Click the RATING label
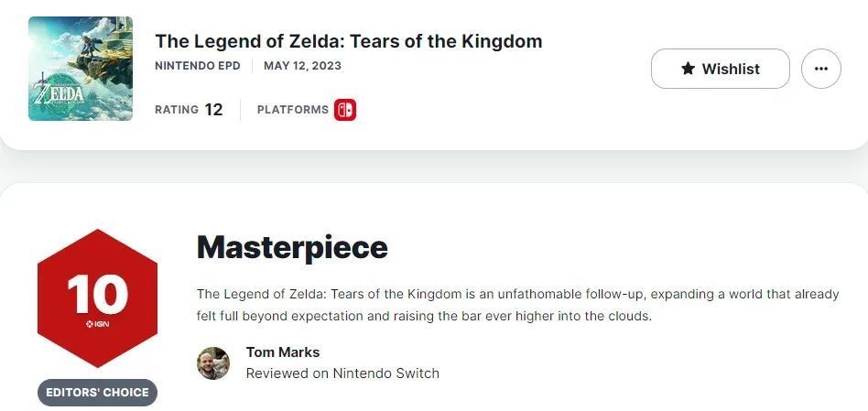 coord(176,110)
